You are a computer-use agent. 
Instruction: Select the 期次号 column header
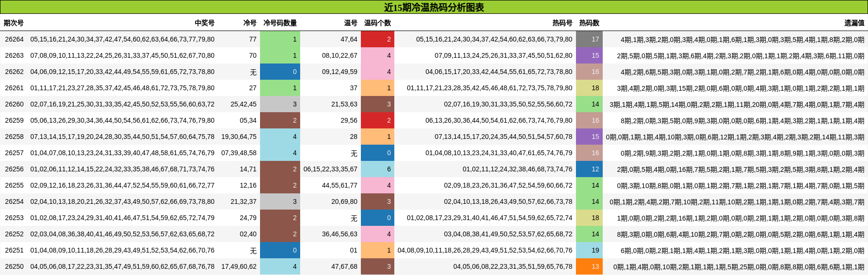click(13, 23)
